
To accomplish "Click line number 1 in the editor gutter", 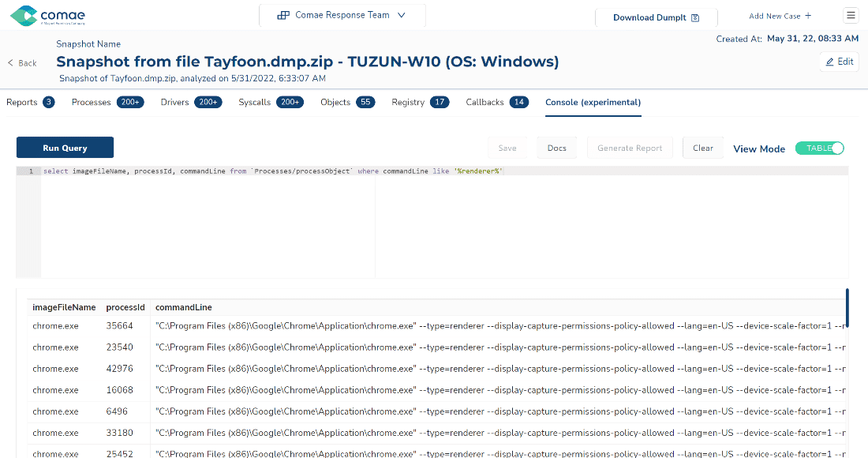I will click(x=31, y=171).
